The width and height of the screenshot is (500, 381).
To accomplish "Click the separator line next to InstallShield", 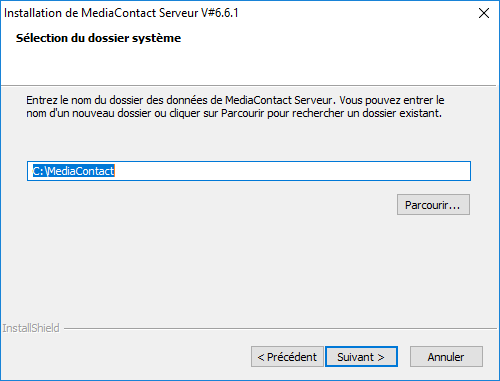I will pyautogui.click(x=280, y=328).
